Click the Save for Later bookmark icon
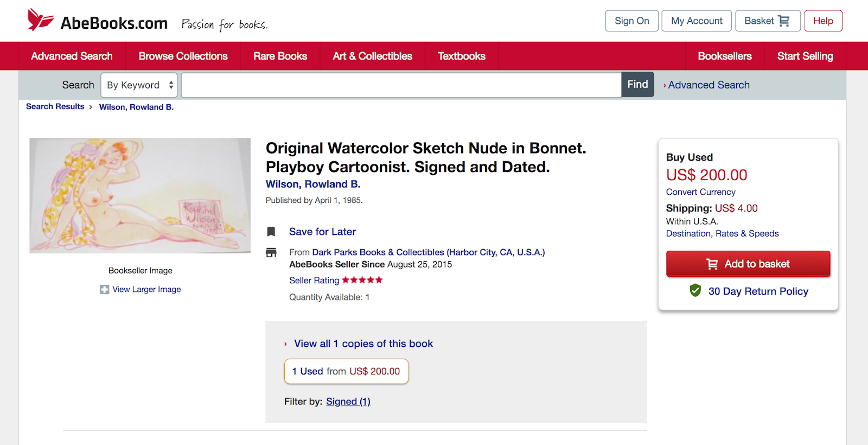868x445 pixels. point(271,232)
